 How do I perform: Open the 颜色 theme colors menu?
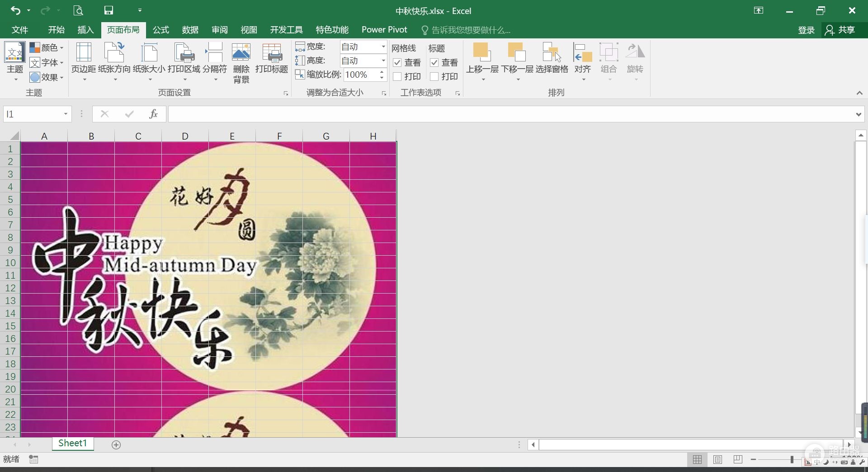(x=46, y=47)
